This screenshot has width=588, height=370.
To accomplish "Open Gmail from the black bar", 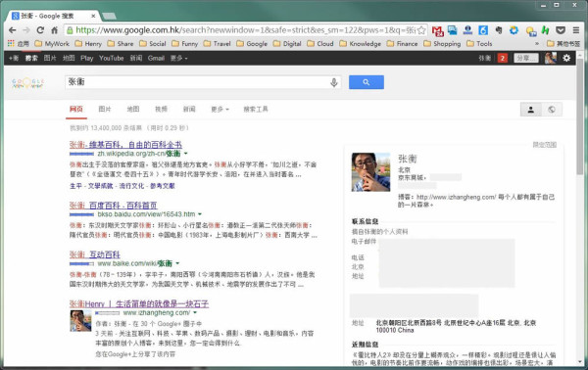I will pos(156,58).
